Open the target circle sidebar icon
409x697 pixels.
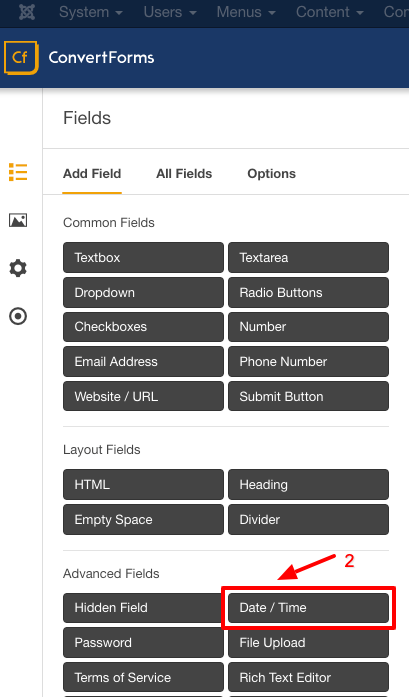pos(18,316)
